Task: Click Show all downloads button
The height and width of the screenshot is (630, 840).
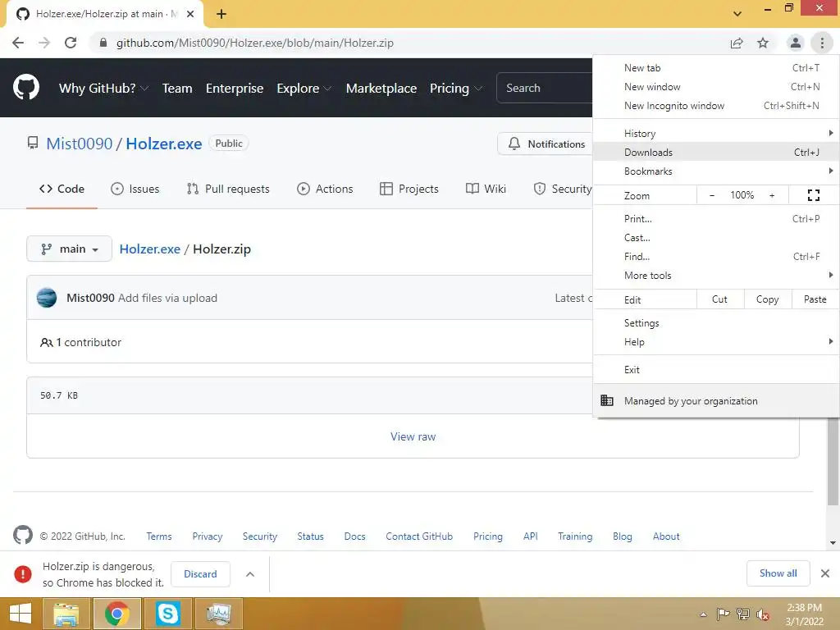Action: [778, 573]
